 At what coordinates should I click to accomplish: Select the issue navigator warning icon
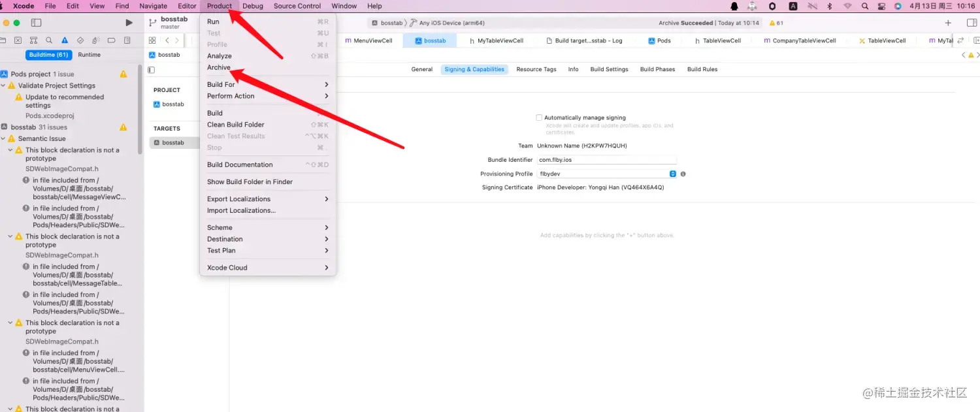[x=65, y=40]
